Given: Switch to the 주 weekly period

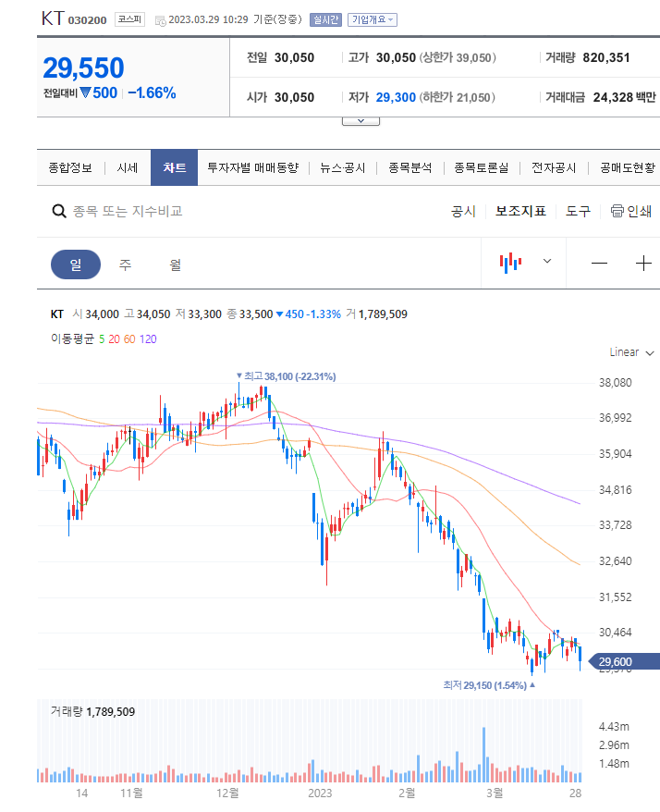Looking at the screenshot, I should pos(126,265).
